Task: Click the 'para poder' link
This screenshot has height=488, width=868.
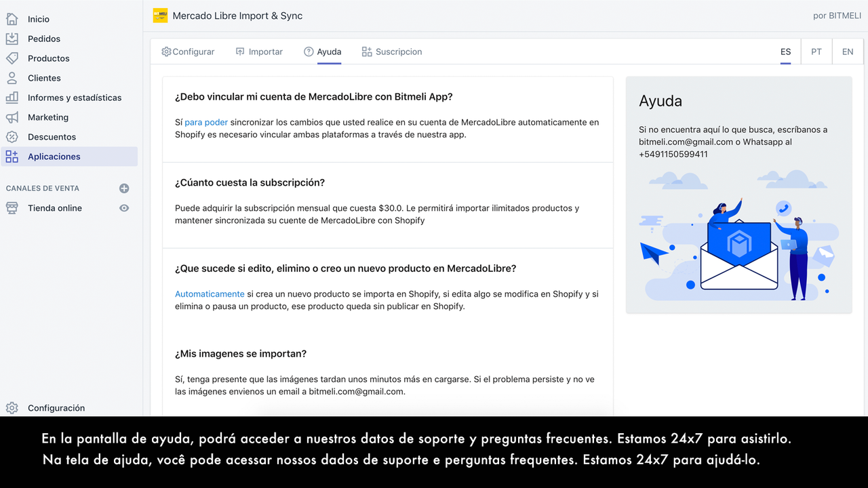Action: click(x=206, y=123)
